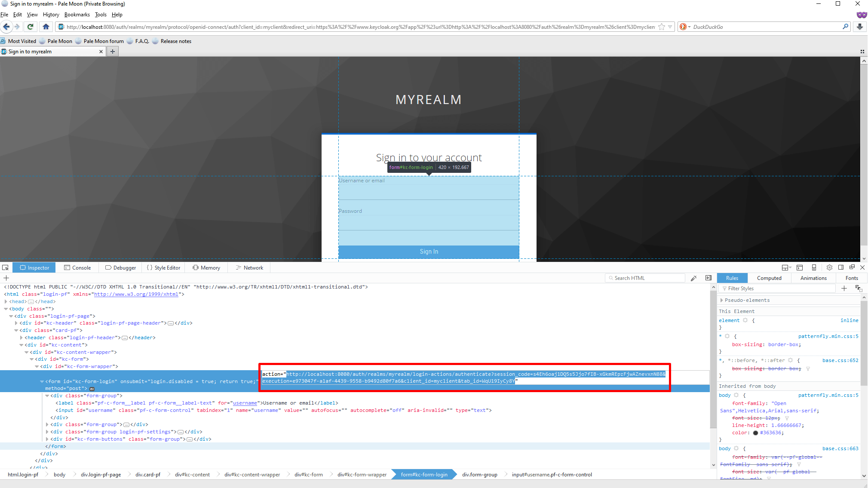The width and height of the screenshot is (868, 488).
Task: Open the downloads arrow icon
Action: [860, 27]
